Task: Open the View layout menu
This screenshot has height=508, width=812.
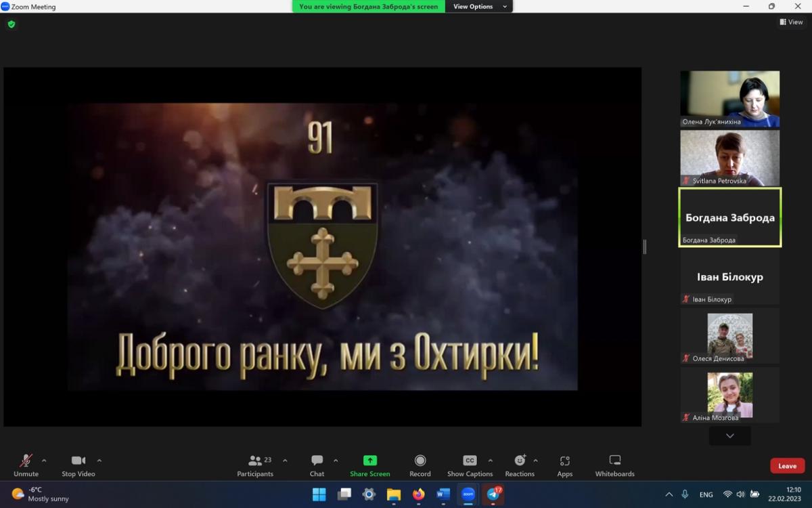Action: 791,22
